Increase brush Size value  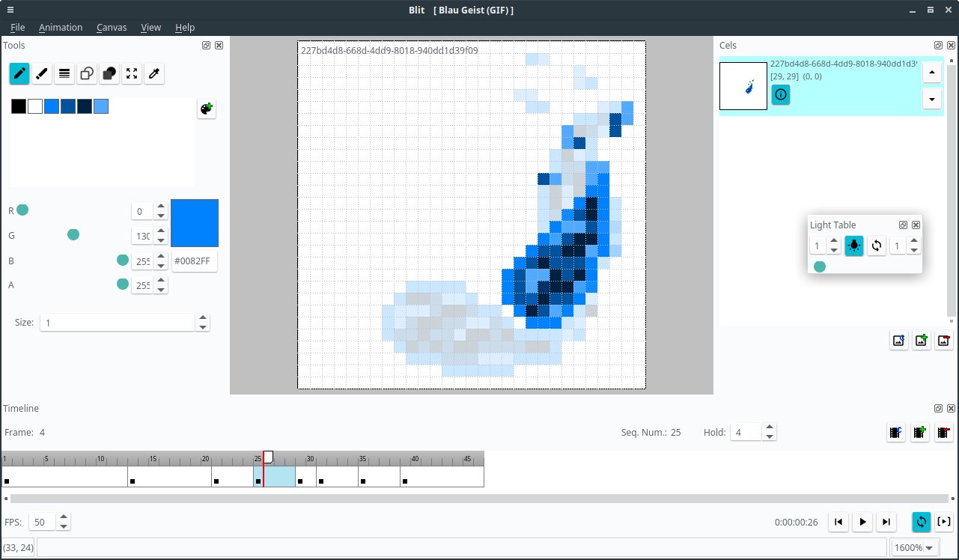(x=203, y=318)
